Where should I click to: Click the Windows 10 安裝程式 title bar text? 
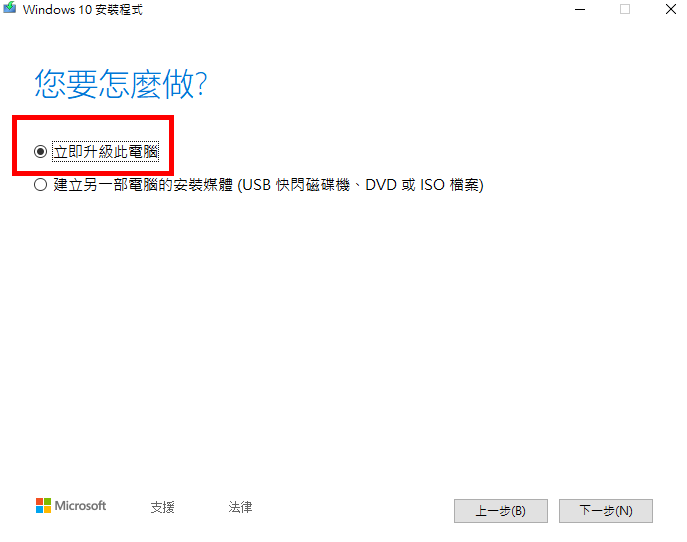tap(83, 10)
